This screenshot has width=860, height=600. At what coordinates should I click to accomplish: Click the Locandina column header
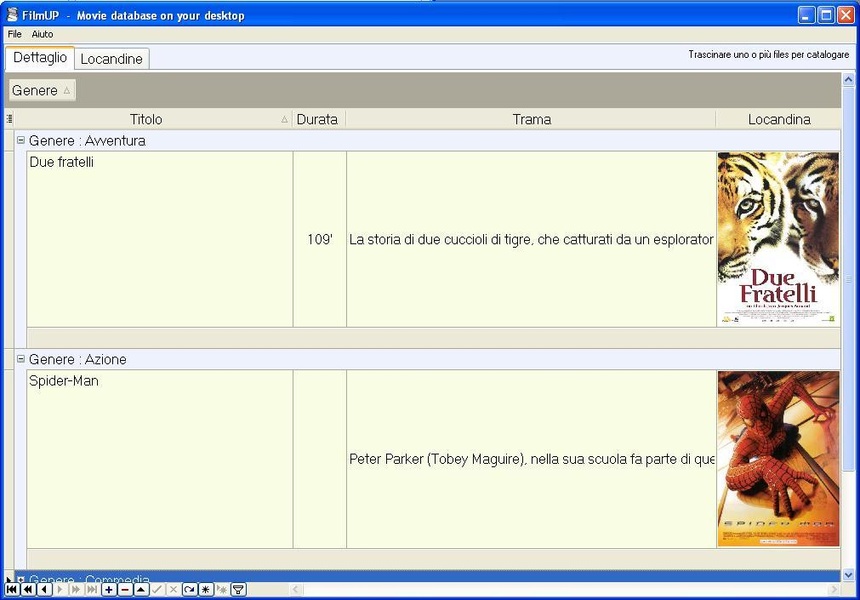point(778,119)
